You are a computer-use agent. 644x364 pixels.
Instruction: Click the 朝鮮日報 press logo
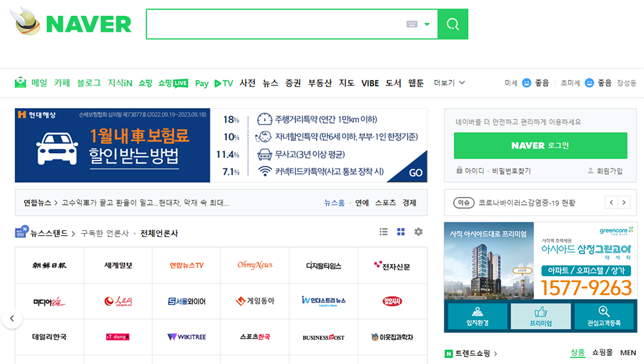coord(49,265)
